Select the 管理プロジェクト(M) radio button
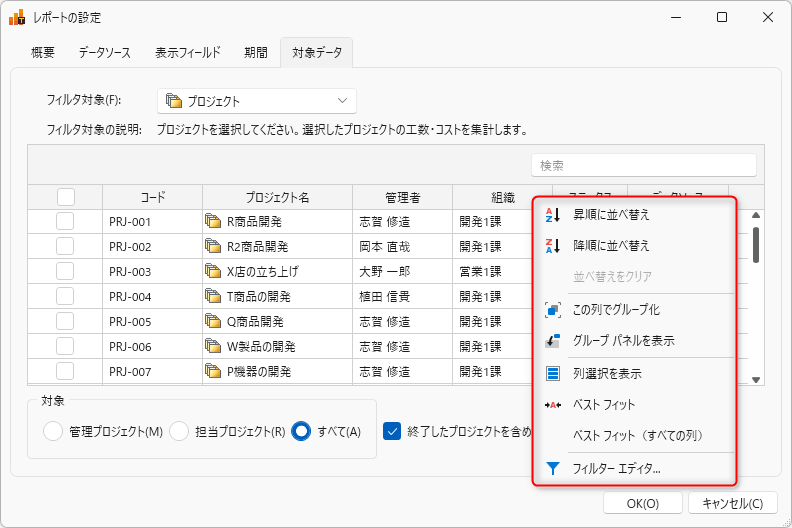This screenshot has width=792, height=528. (x=54, y=431)
